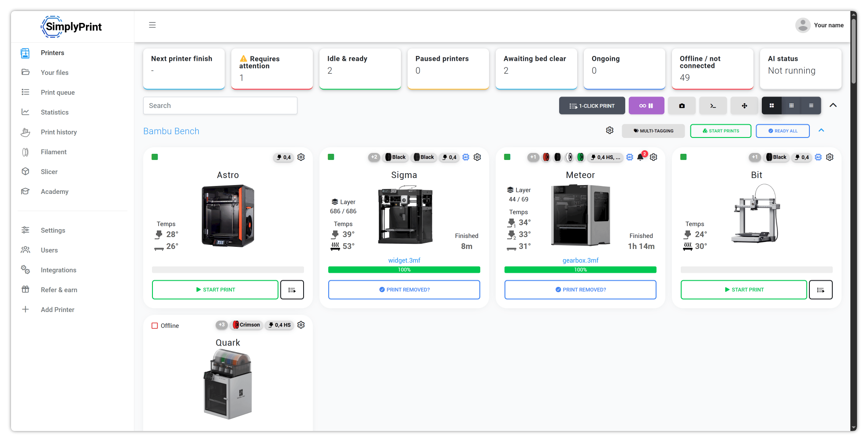Click the Requires attention status card

point(272,69)
